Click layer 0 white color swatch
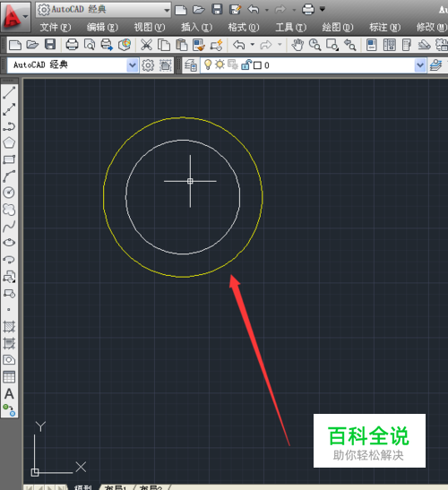The width and height of the screenshot is (448, 490). click(257, 65)
